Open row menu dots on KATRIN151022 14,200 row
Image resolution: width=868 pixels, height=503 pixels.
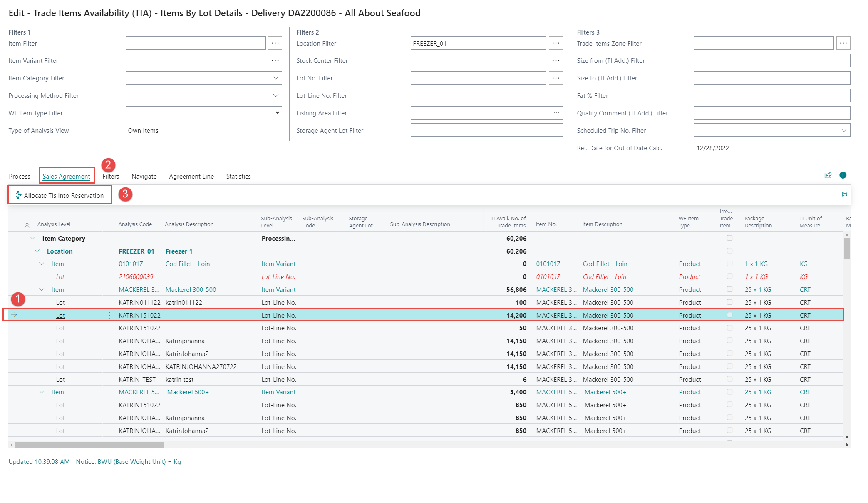tap(109, 315)
